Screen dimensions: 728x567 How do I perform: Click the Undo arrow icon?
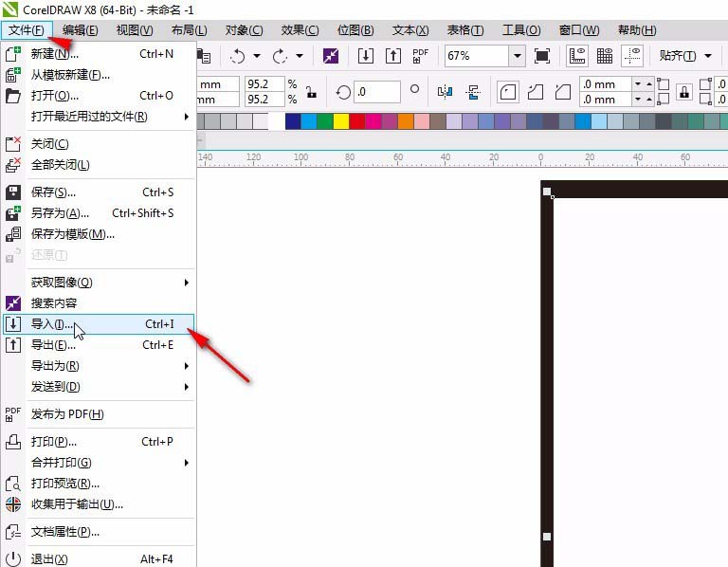click(238, 56)
